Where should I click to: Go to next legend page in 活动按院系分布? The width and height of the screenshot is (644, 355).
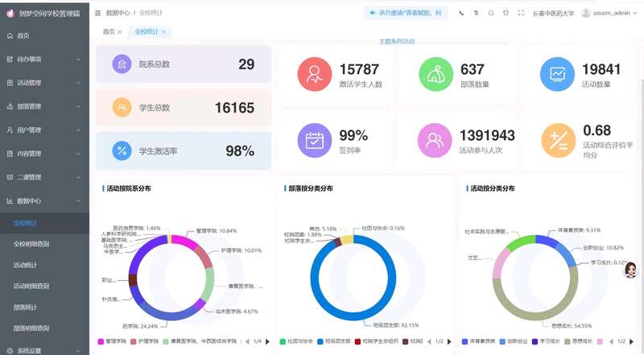tap(266, 341)
